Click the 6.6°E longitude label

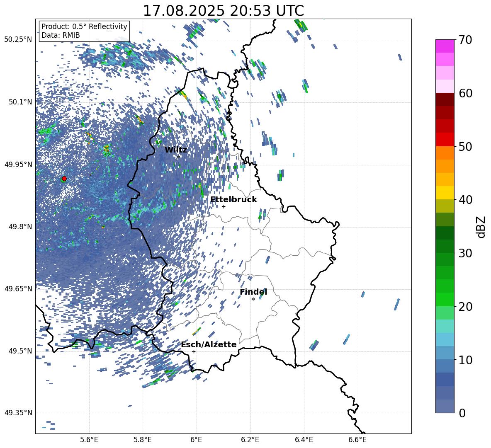357,440
